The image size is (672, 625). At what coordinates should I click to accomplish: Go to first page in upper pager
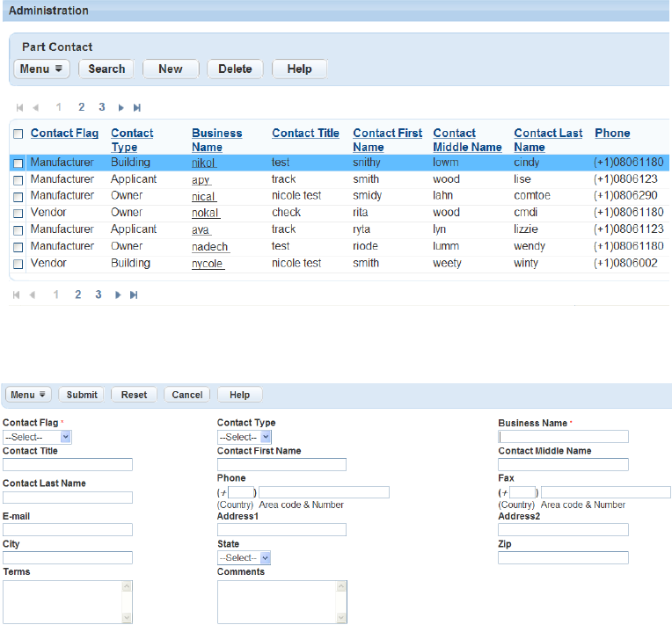(19, 107)
